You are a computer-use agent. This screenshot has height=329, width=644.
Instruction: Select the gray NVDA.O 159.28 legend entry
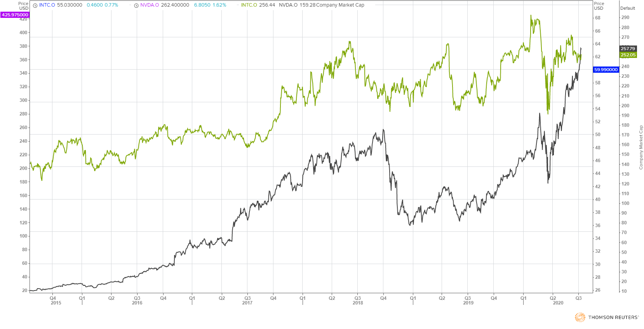pos(297,5)
